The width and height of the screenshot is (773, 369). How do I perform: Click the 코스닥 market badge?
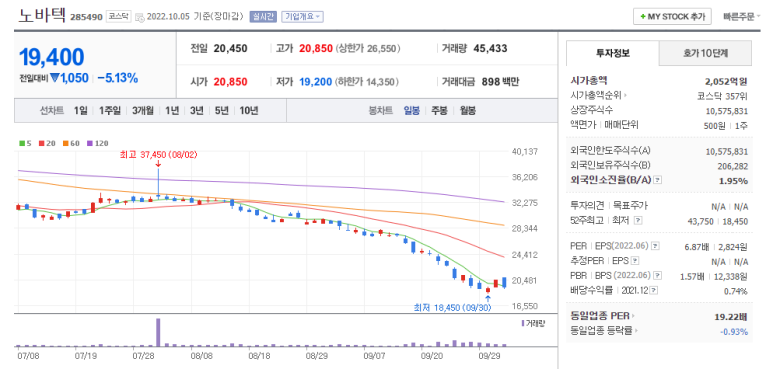tap(118, 16)
